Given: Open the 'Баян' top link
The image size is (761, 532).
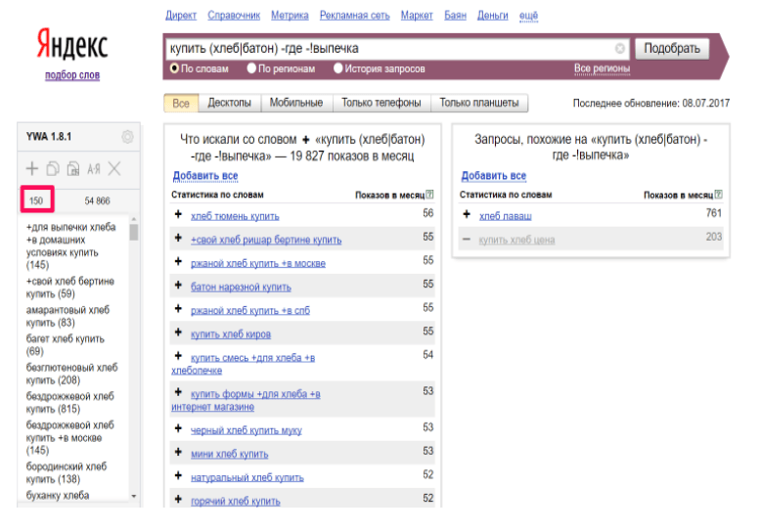Looking at the screenshot, I should pos(455,16).
